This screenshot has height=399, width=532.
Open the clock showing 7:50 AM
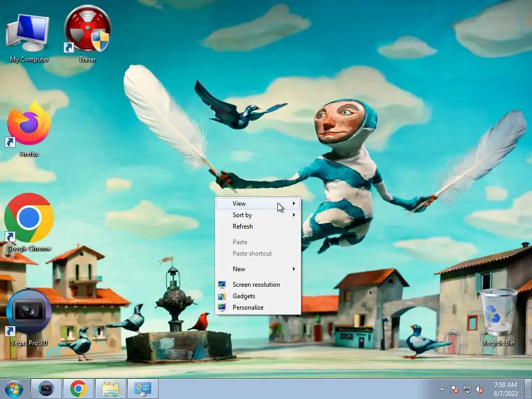pos(506,385)
